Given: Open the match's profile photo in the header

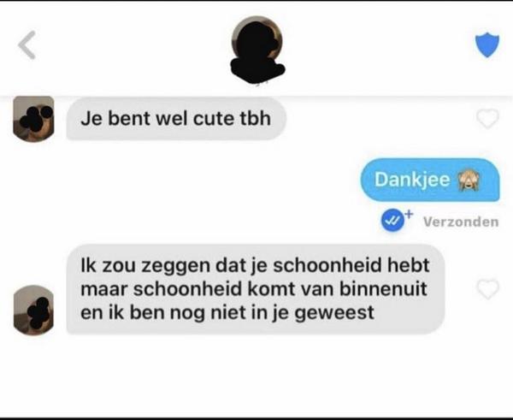Looking at the screenshot, I should click(257, 41).
